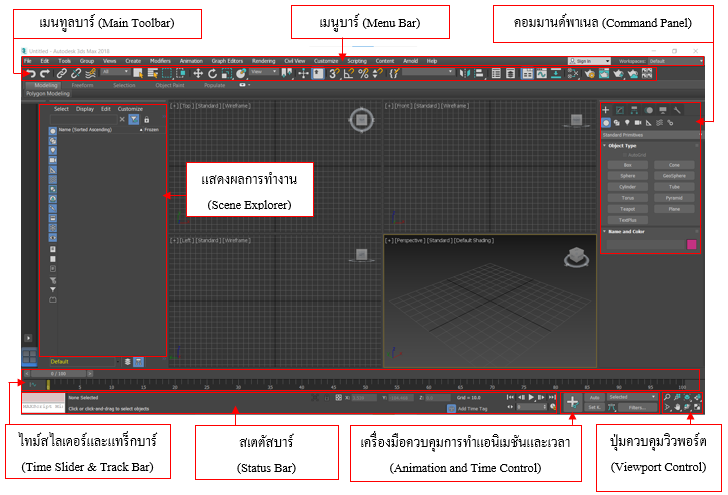Select the Unlink Selection tool
728x495 pixels.
[76, 73]
